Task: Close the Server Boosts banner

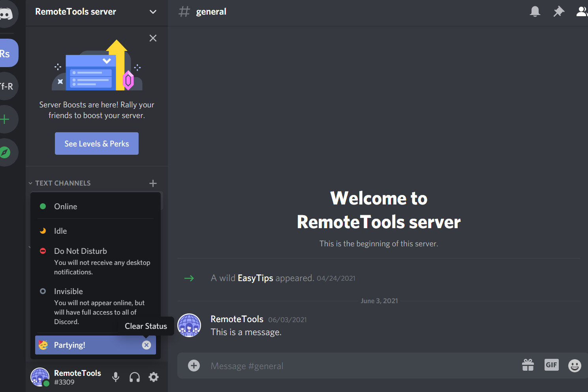Action: click(x=153, y=38)
